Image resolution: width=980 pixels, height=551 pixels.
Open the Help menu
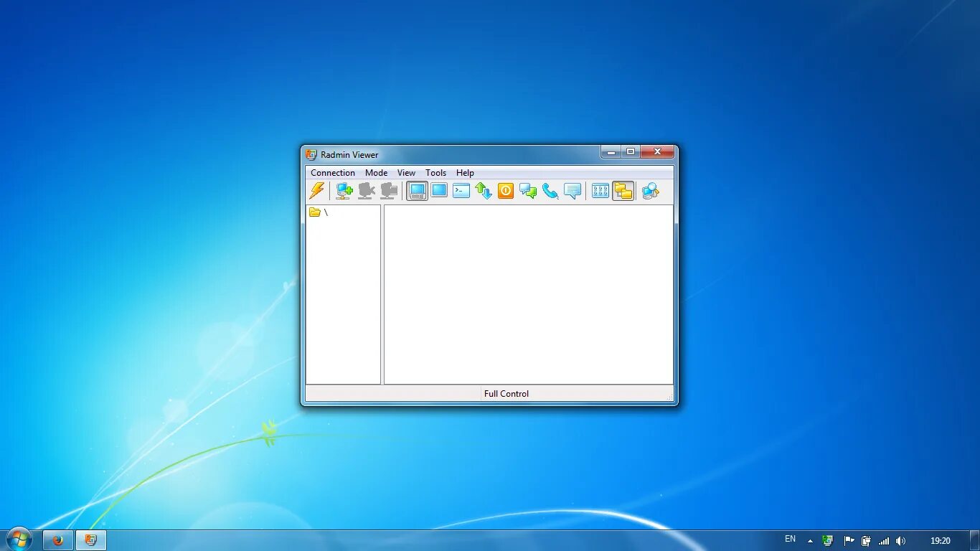tap(466, 173)
